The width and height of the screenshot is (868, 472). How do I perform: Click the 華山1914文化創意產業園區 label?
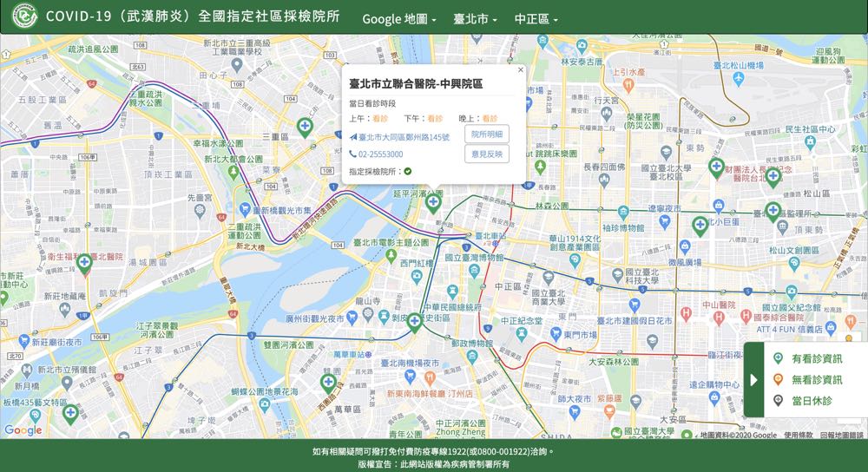[x=575, y=242]
